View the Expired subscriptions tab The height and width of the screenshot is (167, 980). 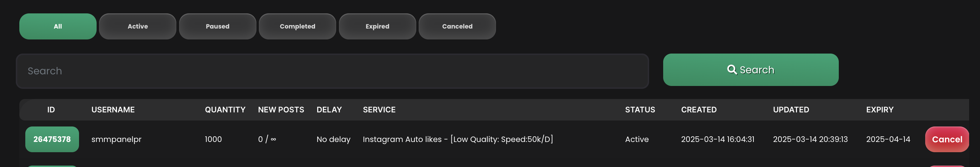click(377, 26)
